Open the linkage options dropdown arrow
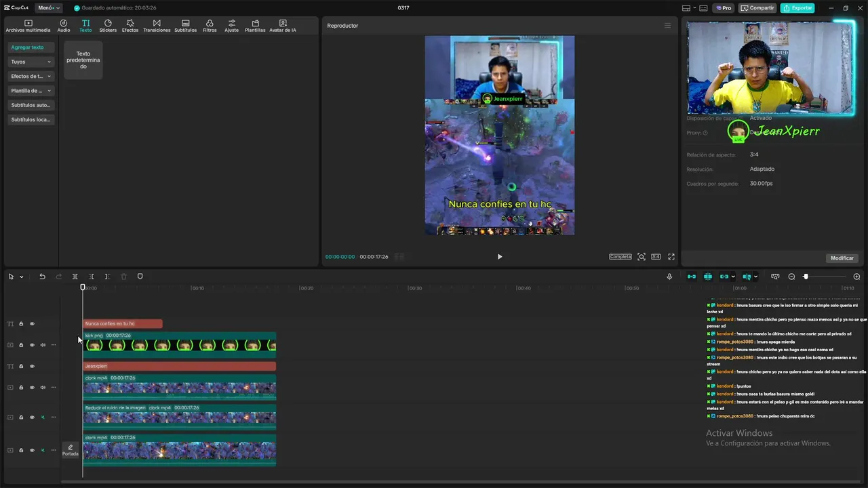 point(733,277)
